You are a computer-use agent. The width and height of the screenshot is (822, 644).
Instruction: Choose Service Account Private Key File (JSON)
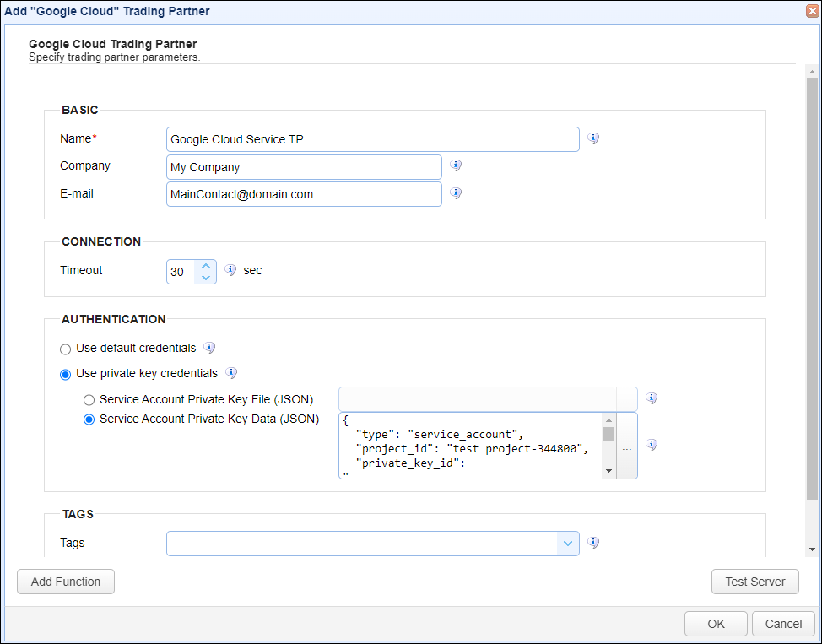click(89, 401)
